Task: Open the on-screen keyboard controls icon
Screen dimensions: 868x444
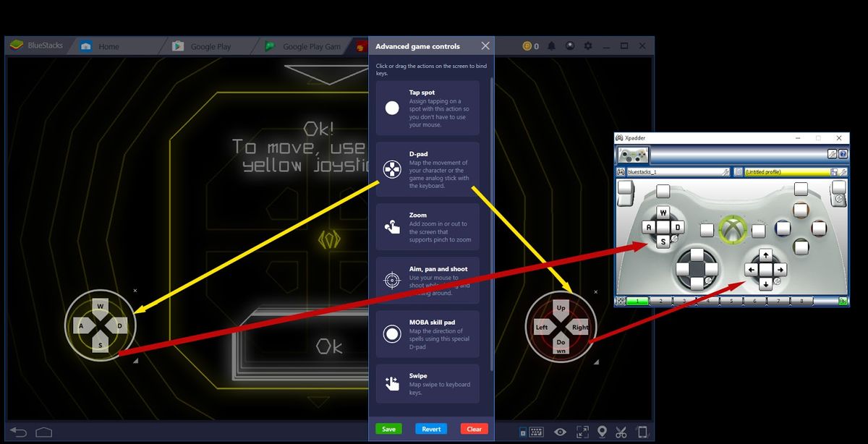Action: coord(535,432)
